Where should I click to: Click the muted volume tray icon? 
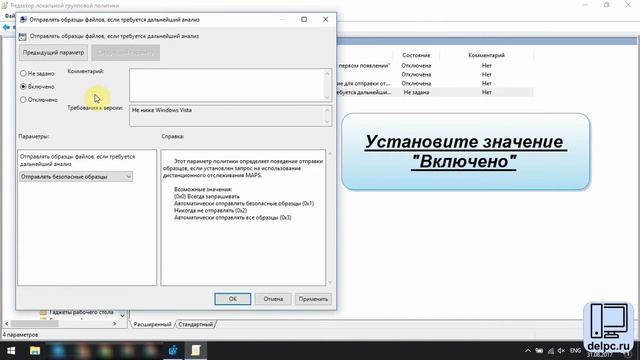562,351
